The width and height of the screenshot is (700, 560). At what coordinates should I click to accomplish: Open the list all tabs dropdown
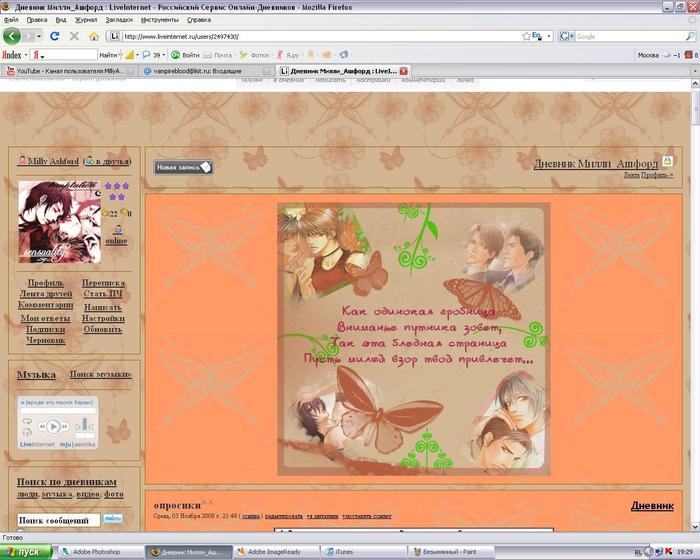[695, 71]
